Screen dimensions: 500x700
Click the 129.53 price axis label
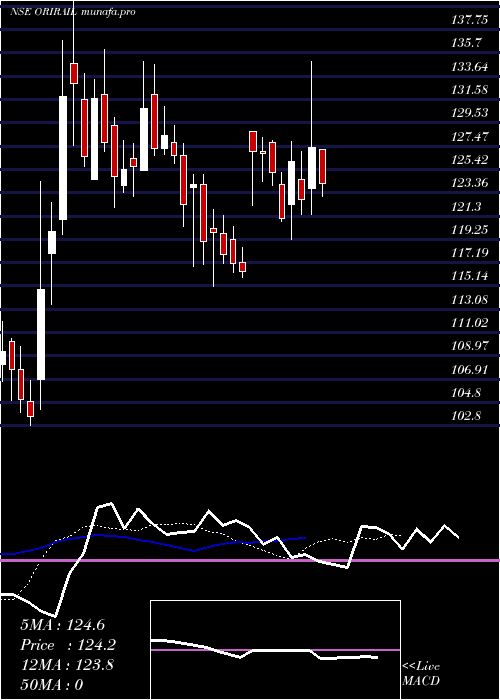tap(470, 112)
